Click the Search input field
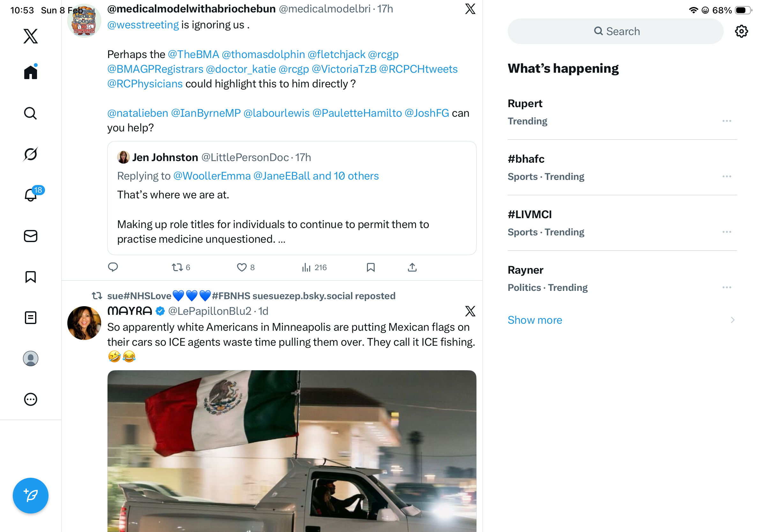This screenshot has width=762, height=532. (x=615, y=31)
